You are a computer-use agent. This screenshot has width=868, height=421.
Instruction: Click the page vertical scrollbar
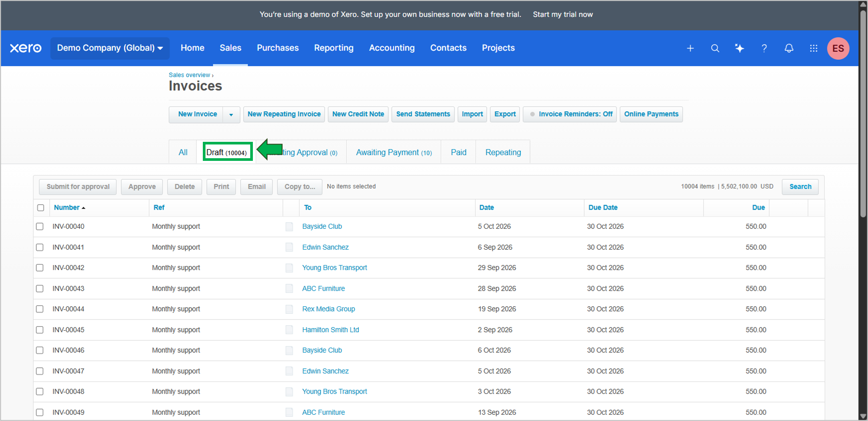(x=863, y=113)
